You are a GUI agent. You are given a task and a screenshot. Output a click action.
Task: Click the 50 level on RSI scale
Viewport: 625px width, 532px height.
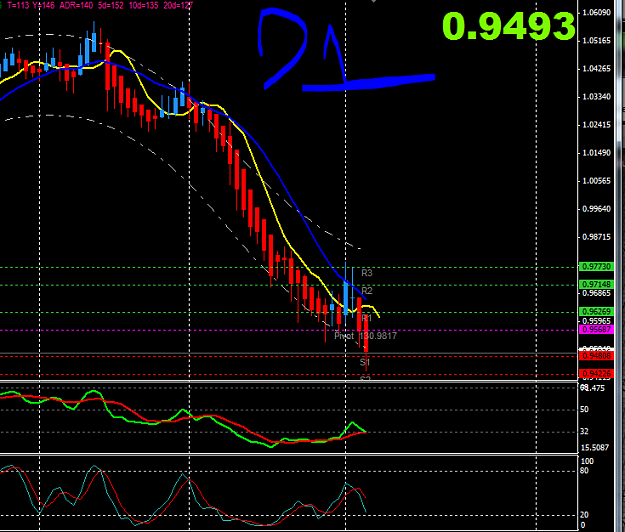(x=584, y=410)
